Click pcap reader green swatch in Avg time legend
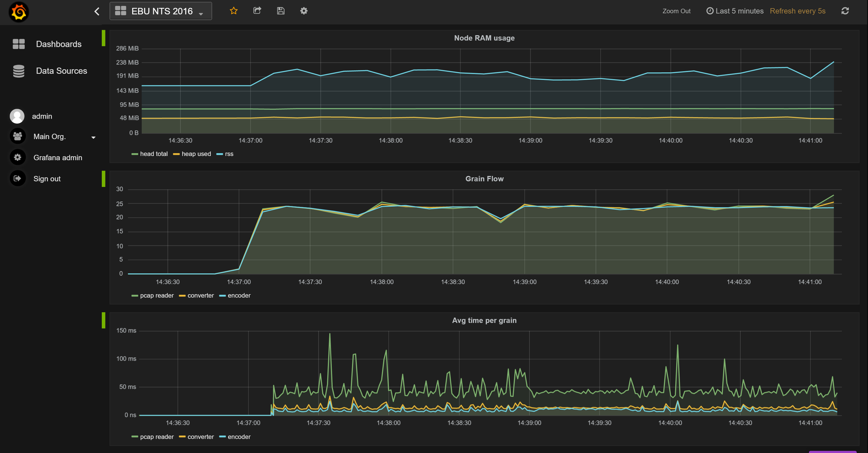 tap(134, 437)
